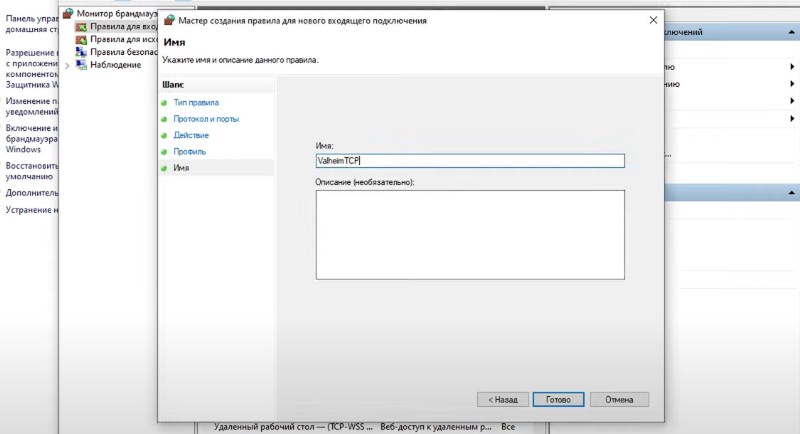Click the Наблюдение monitoring icon

point(81,66)
